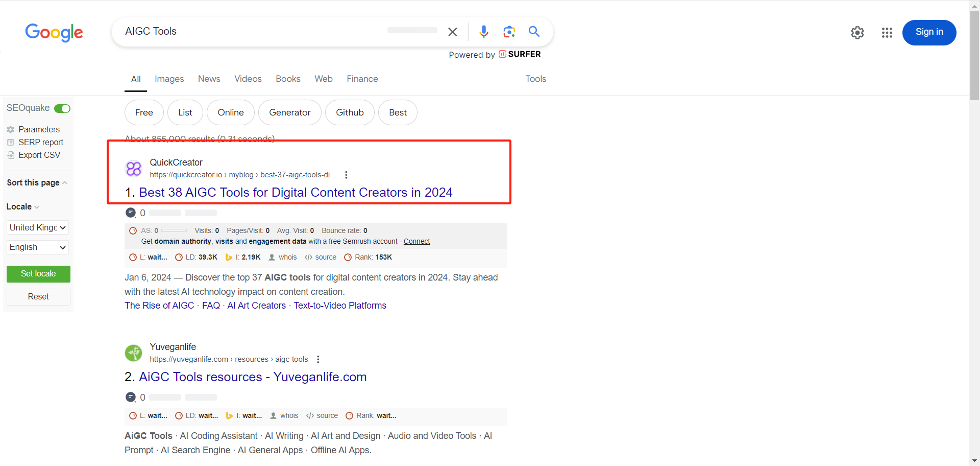Screen dimensions: 980x466
Task: Open Google settings gear icon
Action: (x=857, y=33)
